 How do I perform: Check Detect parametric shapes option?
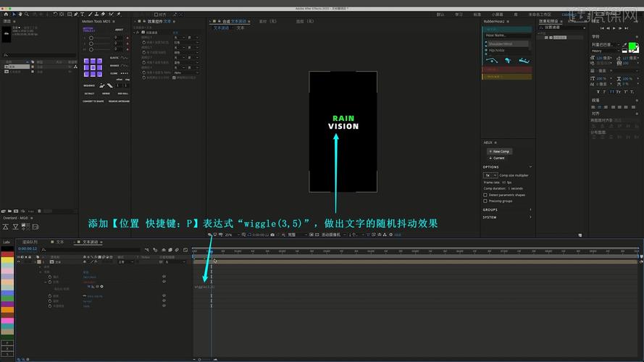tap(485, 195)
